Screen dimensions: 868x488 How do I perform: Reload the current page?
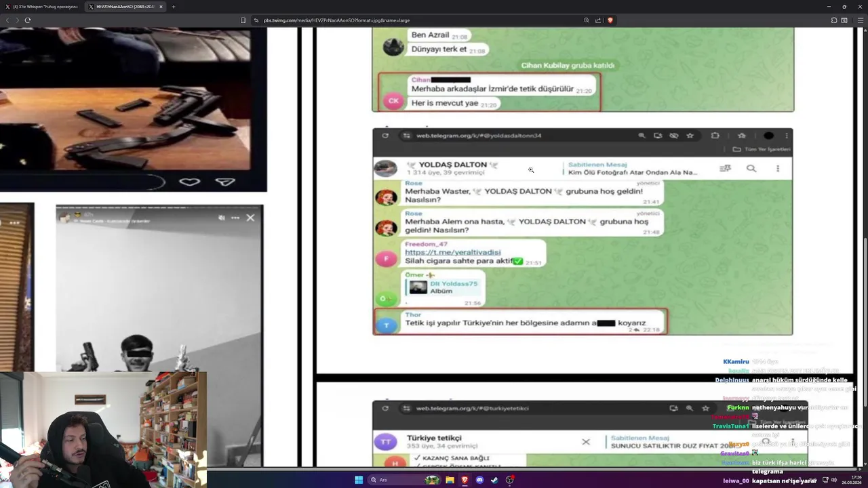(x=28, y=20)
